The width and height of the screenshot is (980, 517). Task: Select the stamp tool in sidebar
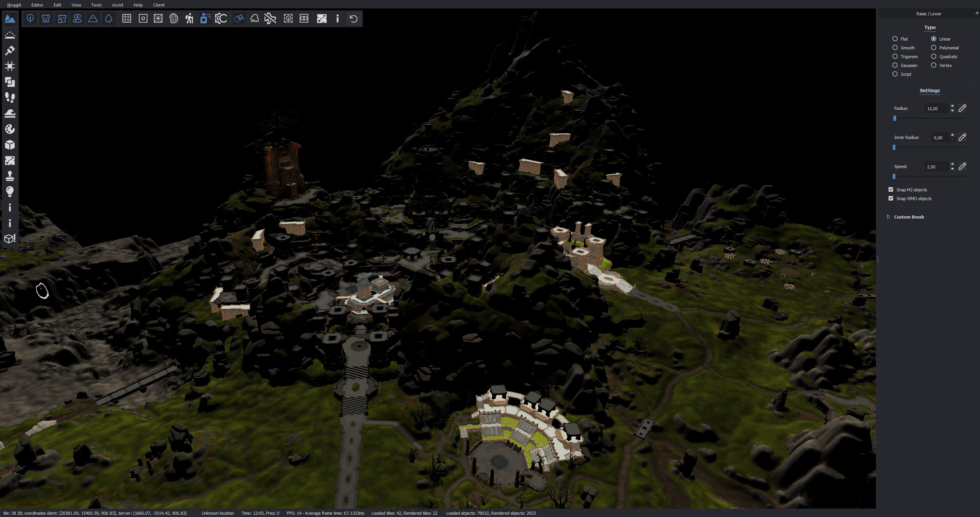[10, 176]
